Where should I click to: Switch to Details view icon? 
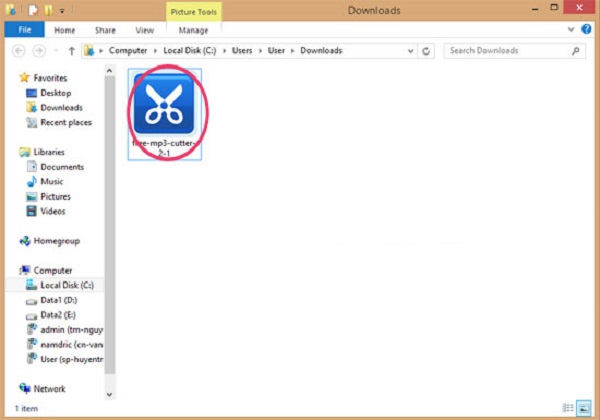[x=568, y=408]
